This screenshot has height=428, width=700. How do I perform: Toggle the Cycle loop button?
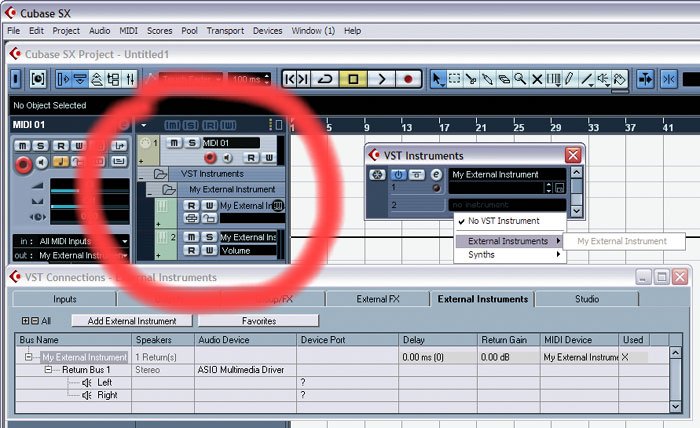point(325,79)
